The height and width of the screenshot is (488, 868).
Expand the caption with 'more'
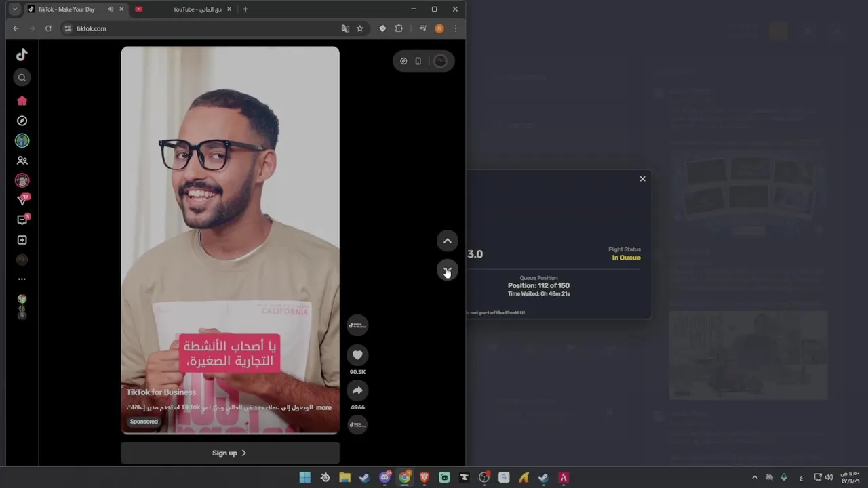[323, 407]
